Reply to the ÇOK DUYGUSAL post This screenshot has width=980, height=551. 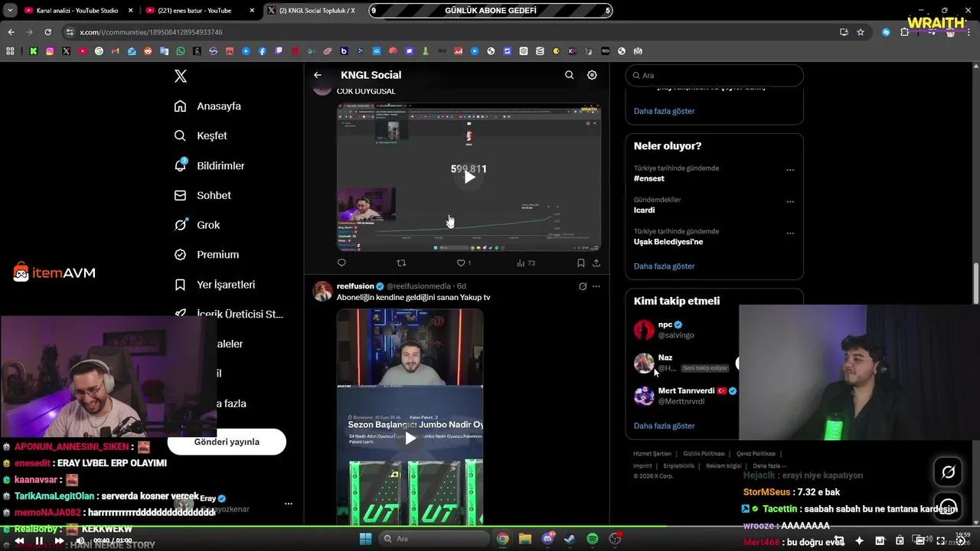(341, 262)
